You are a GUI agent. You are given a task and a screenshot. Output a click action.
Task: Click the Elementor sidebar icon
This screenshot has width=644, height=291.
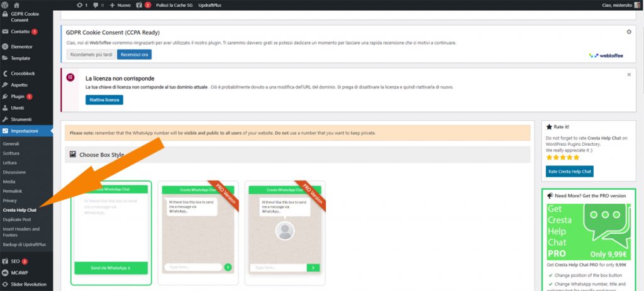tap(5, 47)
